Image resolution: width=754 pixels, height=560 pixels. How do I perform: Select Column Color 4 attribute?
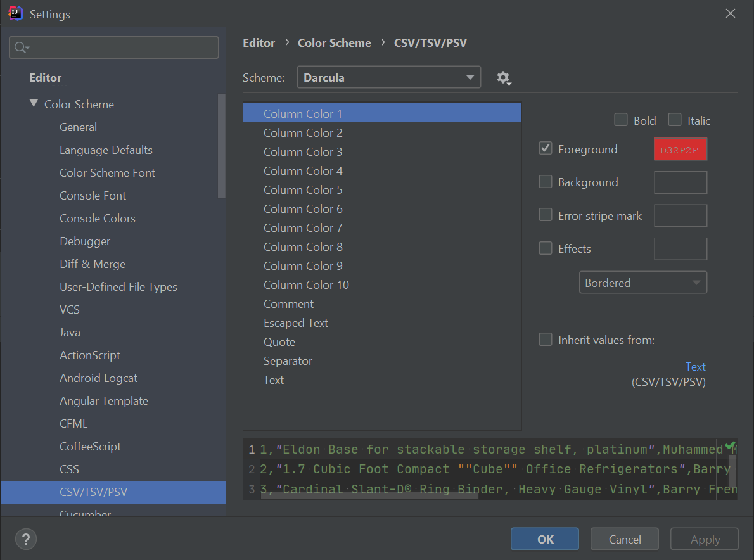click(x=382, y=170)
